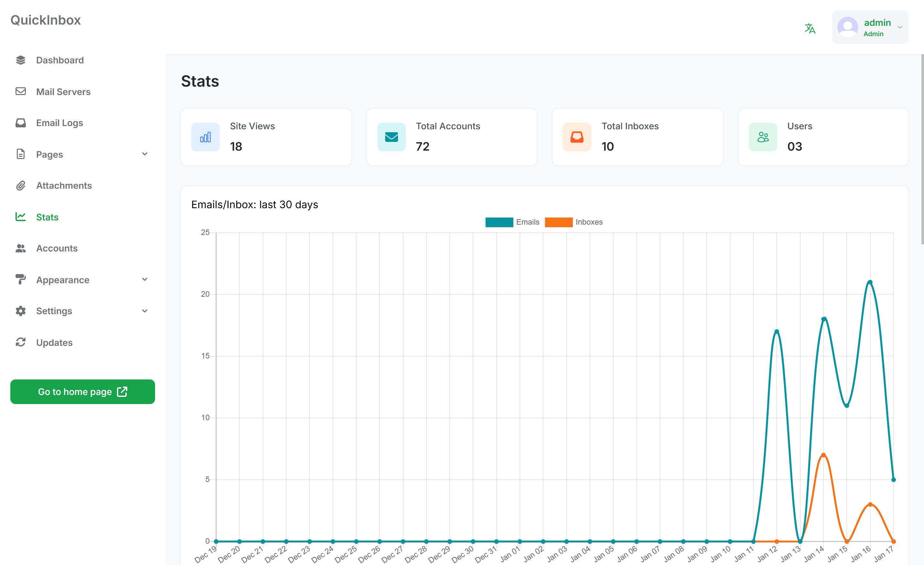The image size is (924, 565).
Task: Expand the Appearance submenu chevron
Action: pyautogui.click(x=145, y=280)
